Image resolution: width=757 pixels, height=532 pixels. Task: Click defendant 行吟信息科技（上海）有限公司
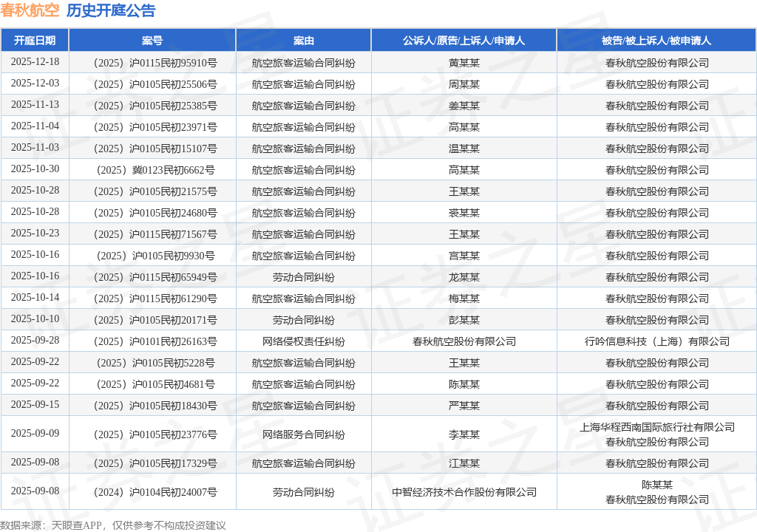click(x=656, y=341)
